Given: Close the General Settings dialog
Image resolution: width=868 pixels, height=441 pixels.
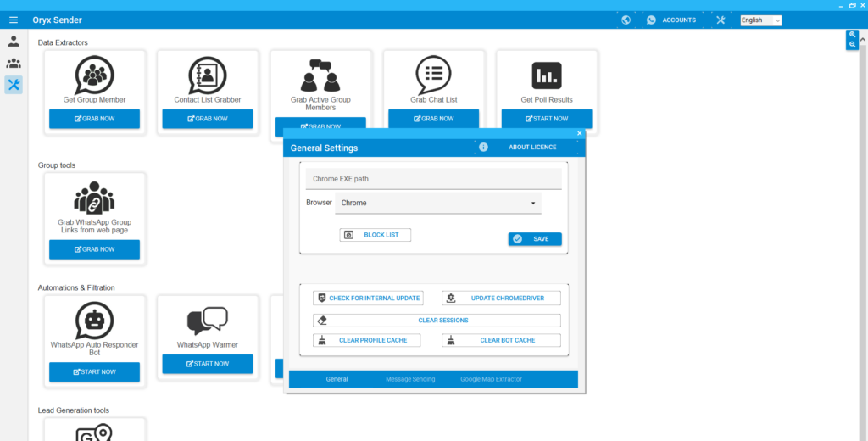Looking at the screenshot, I should tap(580, 133).
